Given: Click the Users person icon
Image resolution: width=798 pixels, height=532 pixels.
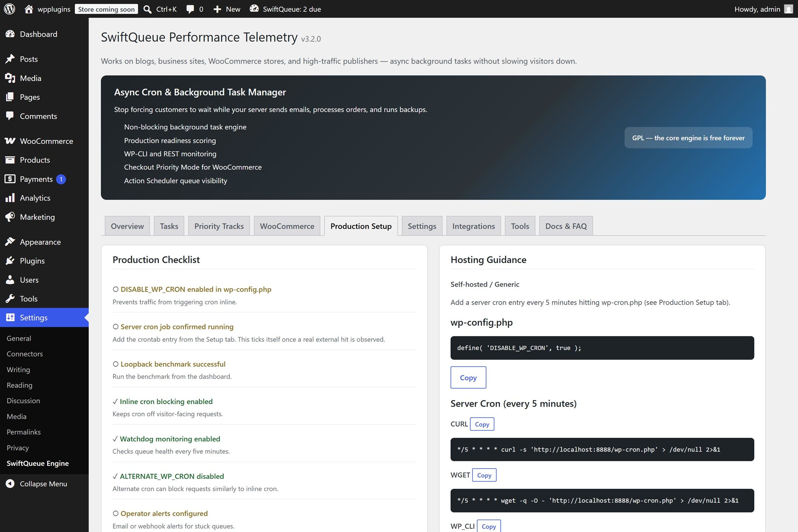Looking at the screenshot, I should pos(10,280).
